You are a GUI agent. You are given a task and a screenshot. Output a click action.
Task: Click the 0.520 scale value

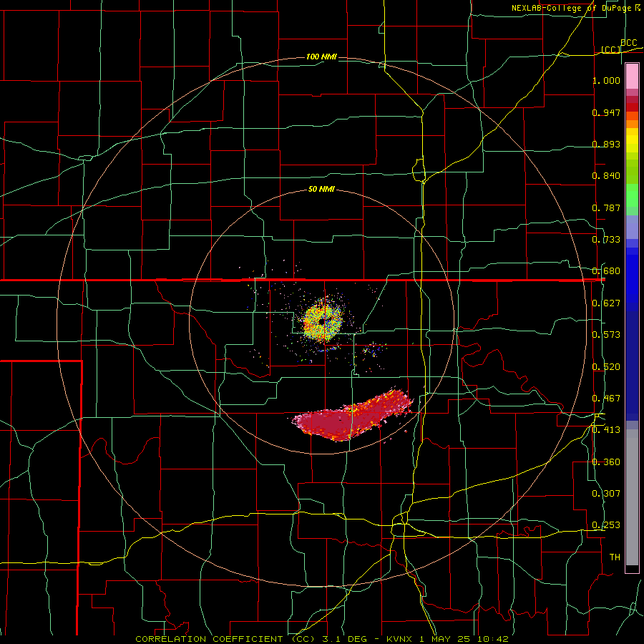606,367
